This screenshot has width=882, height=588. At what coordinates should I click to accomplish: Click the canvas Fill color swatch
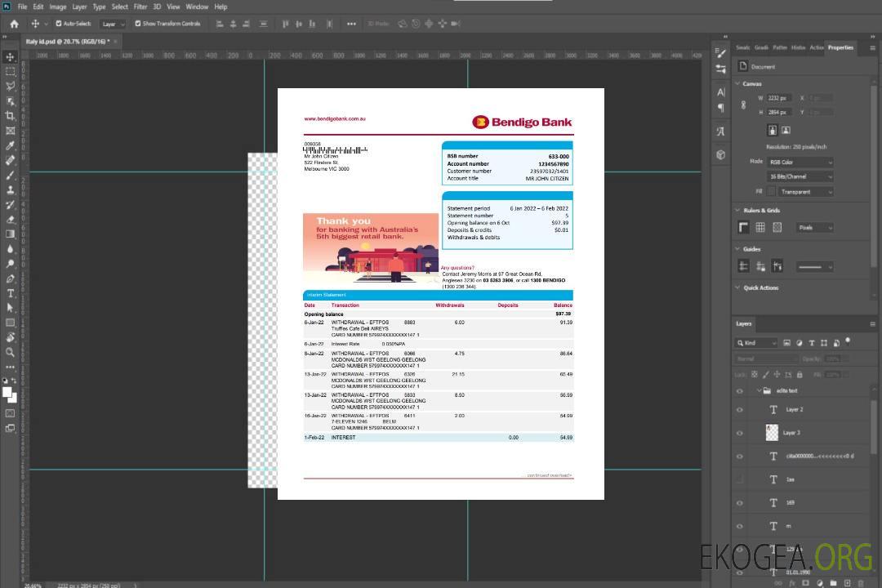click(x=772, y=192)
